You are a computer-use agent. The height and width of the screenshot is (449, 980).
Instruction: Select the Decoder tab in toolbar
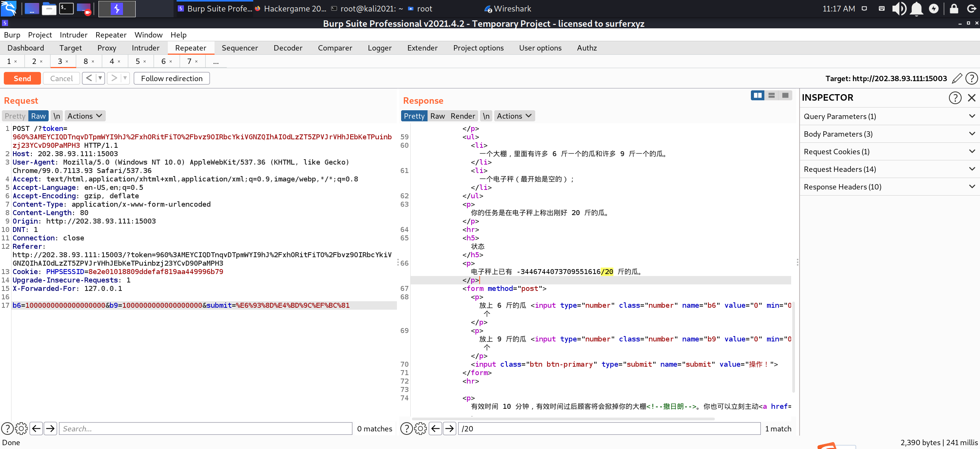pos(287,47)
